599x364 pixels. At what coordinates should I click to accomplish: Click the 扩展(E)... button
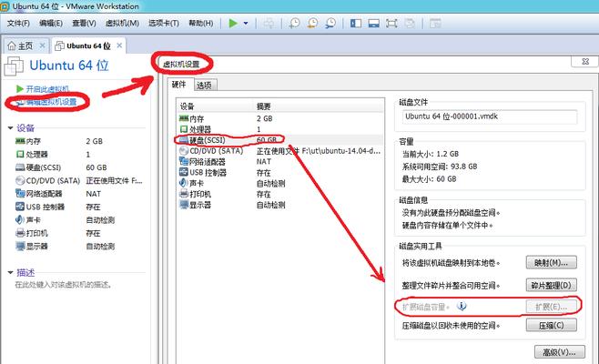(551, 307)
